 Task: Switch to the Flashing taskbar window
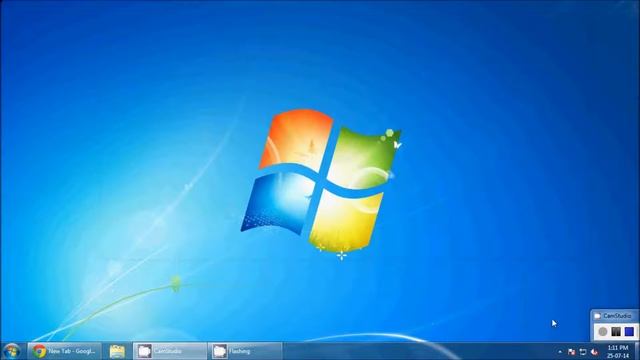pos(245,351)
